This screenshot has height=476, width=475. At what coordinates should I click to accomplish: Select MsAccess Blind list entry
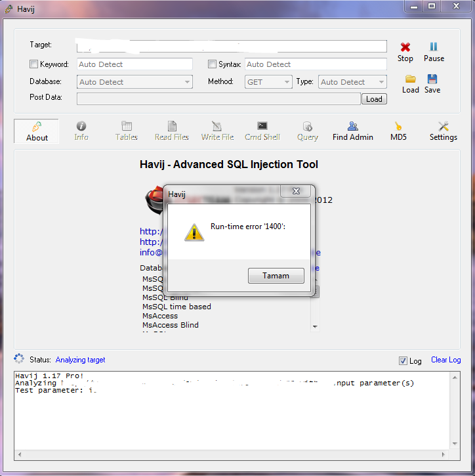pos(171,325)
